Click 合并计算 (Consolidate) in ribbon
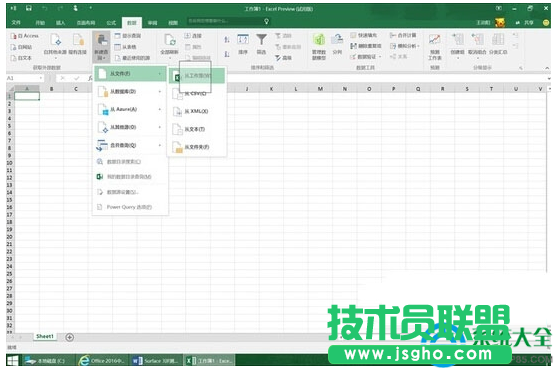555x370 pixels. coord(403,35)
